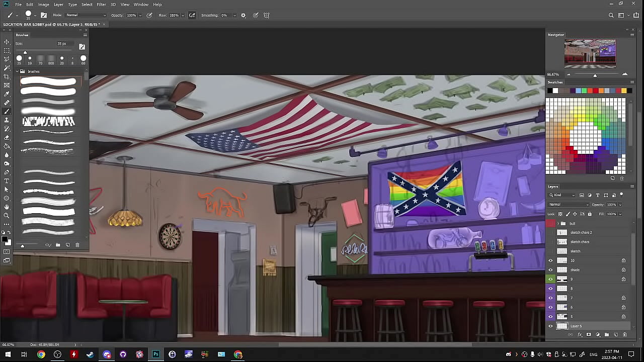Open smoothing options gear icon
Viewport: 644px width, 362px height.
244,16
